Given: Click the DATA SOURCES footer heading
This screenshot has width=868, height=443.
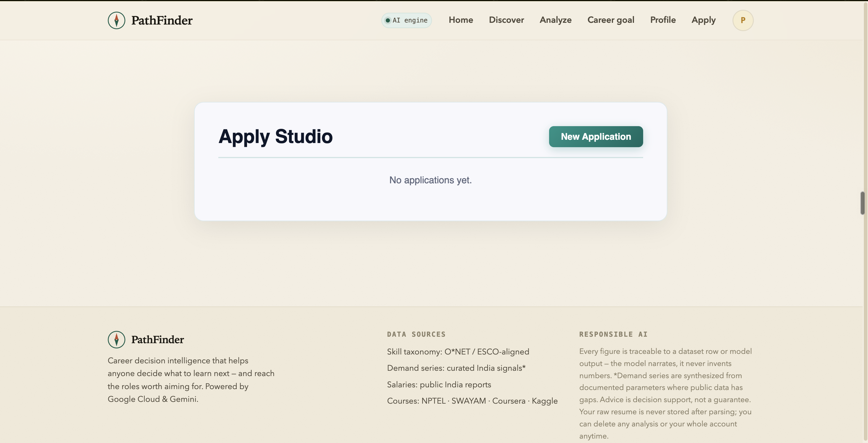Looking at the screenshot, I should (x=416, y=334).
